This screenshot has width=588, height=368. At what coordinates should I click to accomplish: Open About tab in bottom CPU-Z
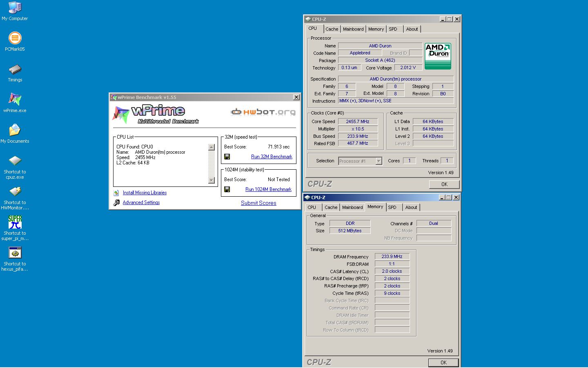[x=411, y=207]
